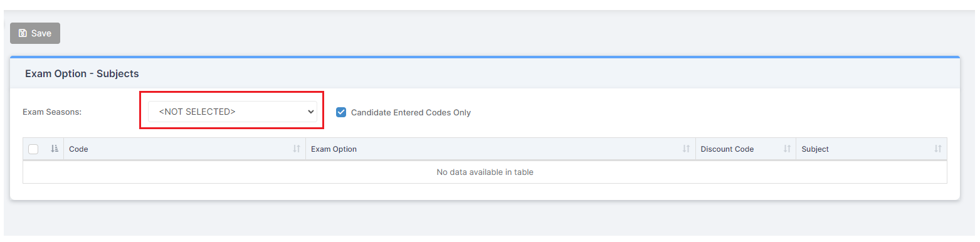Click sort arrows icon in Exam Option column
The image size is (980, 242).
click(x=687, y=149)
